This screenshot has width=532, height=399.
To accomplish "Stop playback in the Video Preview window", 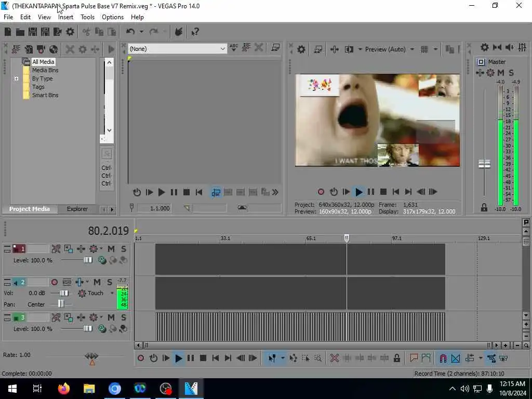I will (383, 192).
